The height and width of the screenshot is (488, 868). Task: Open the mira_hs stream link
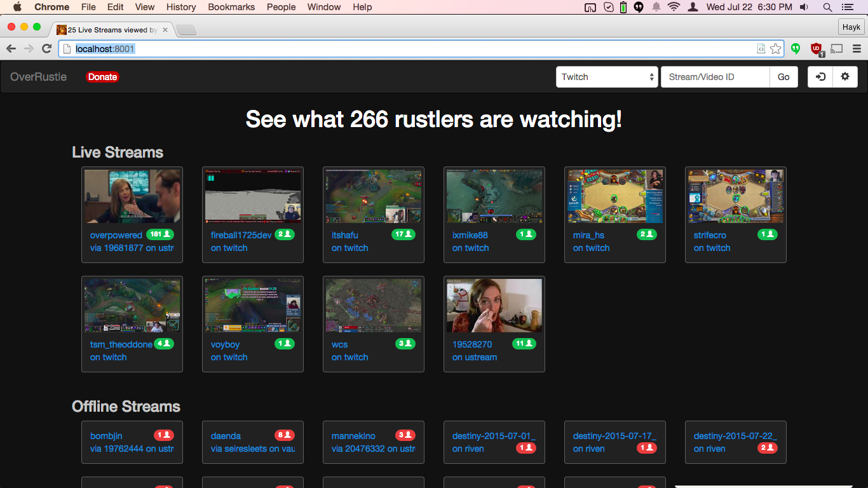coord(588,235)
